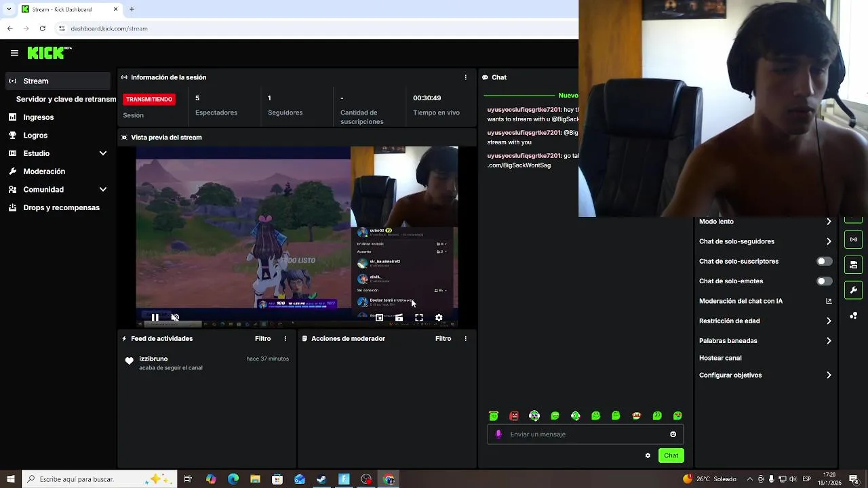Insert the red angry emote
Viewport: 868px width, 488px height.
click(x=514, y=415)
